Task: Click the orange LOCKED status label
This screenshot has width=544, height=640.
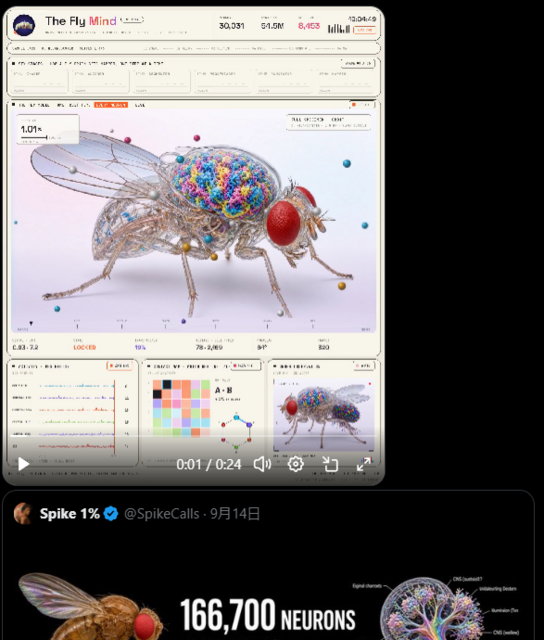Action: click(x=84, y=347)
